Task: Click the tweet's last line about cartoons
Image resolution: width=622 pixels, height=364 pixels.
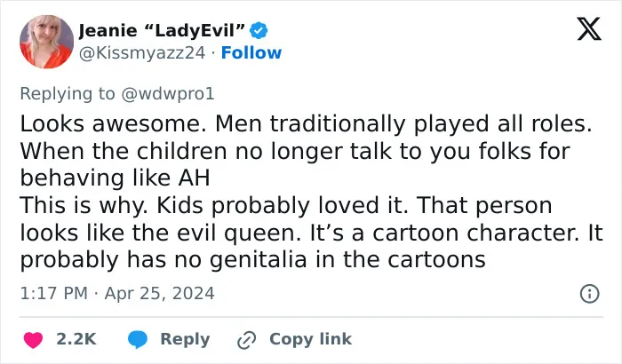Action: [x=252, y=260]
